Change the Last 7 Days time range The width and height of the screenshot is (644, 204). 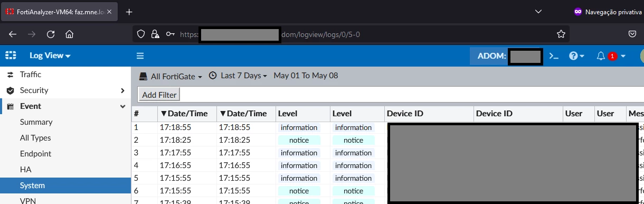(238, 76)
